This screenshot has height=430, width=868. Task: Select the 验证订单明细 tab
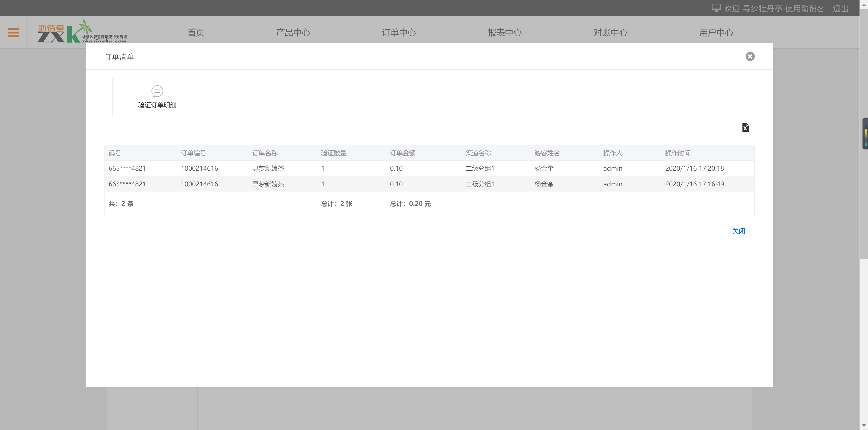pos(157,105)
